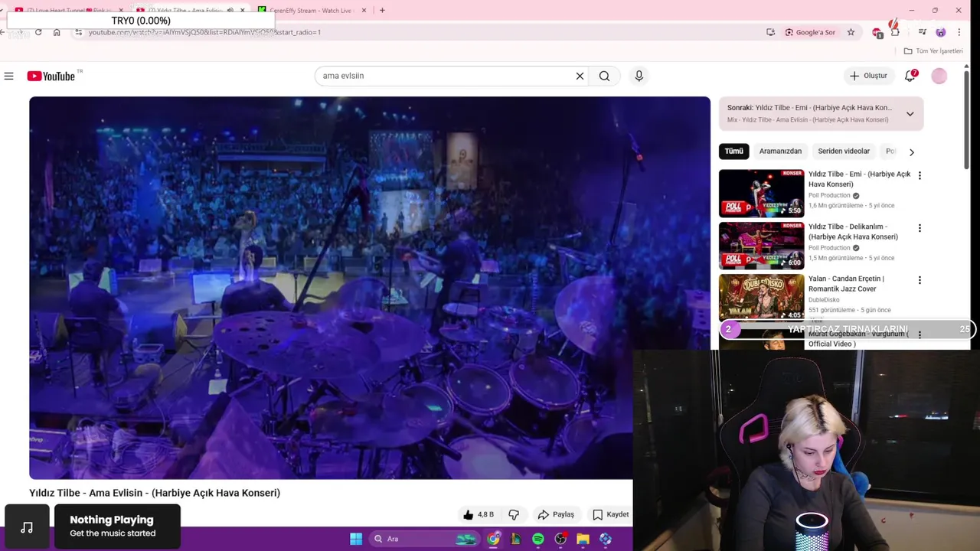Open Tüm Yer İşaretleri bookmarks folder
The image size is (980, 551).
pos(933,51)
